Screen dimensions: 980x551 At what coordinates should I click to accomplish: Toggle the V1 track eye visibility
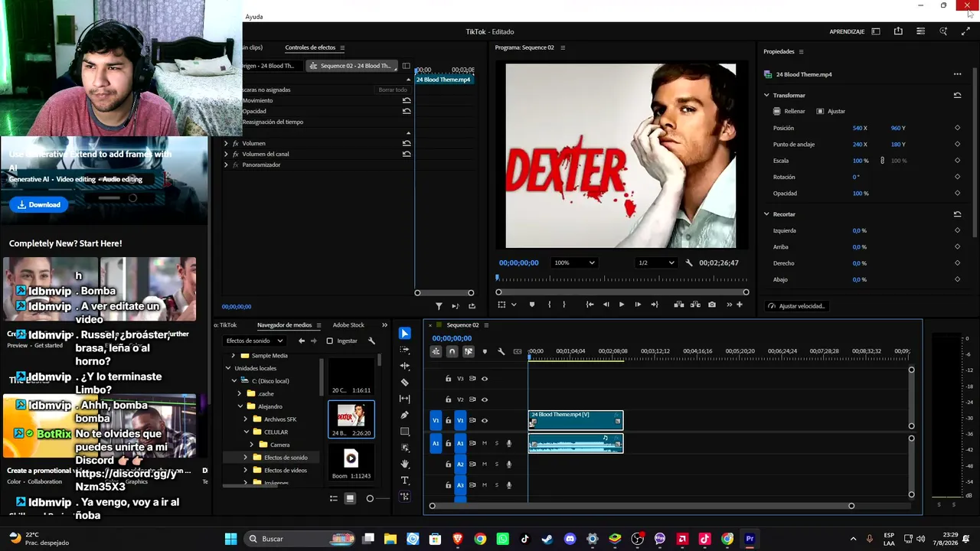coord(484,420)
